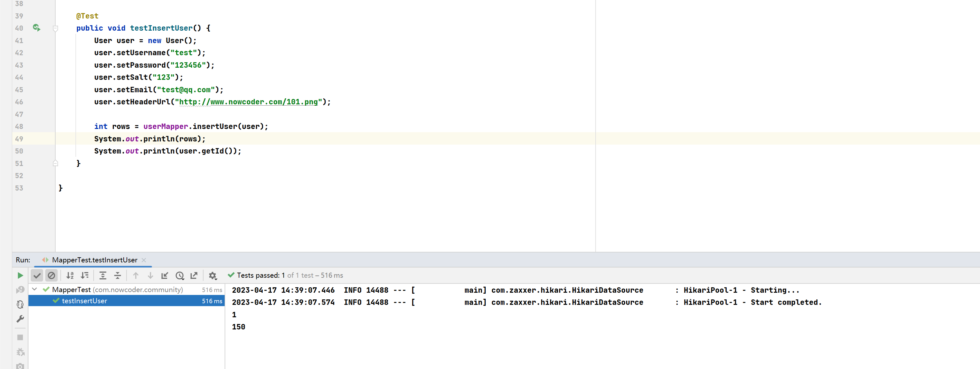Toggle auto-test rerun icon
This screenshot has width=980, height=369.
click(20, 305)
